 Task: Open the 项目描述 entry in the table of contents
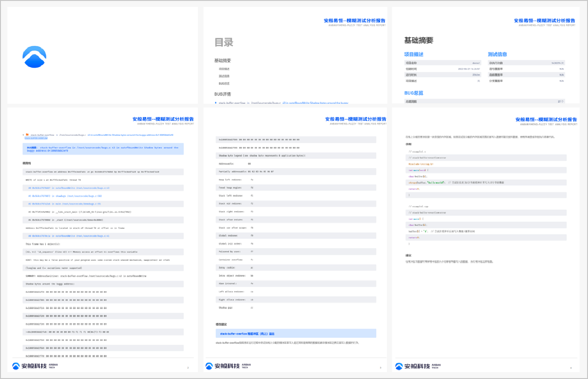(x=224, y=69)
